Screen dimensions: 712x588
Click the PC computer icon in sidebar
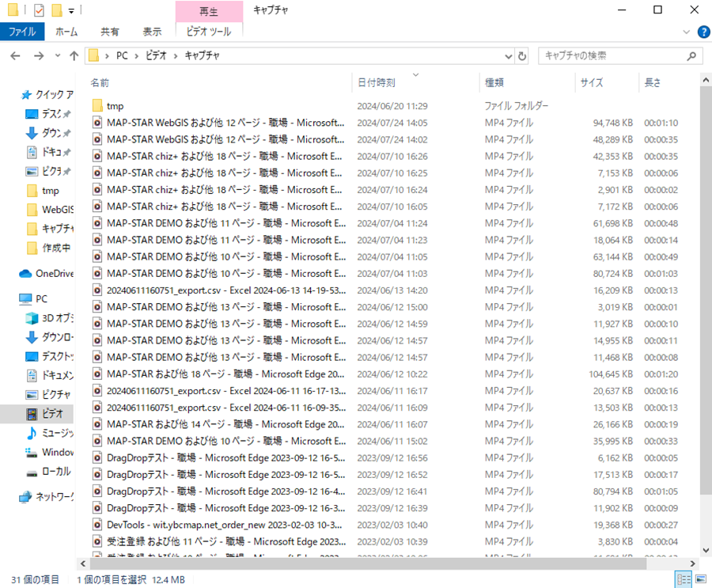point(25,298)
